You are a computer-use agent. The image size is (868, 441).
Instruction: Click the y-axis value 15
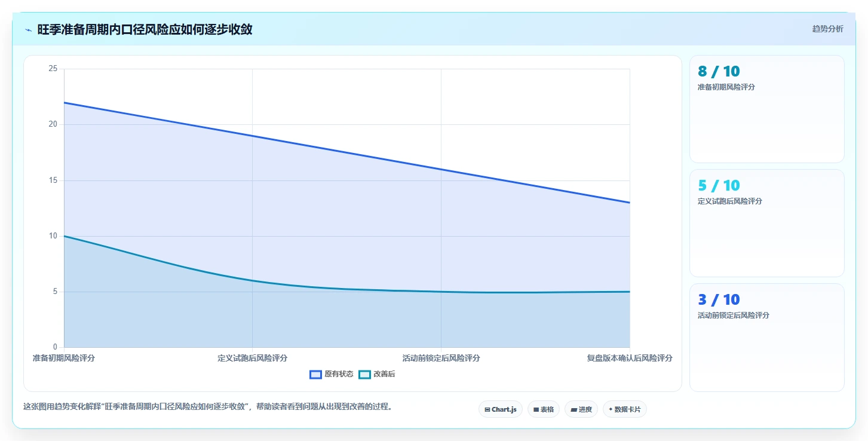click(x=53, y=180)
